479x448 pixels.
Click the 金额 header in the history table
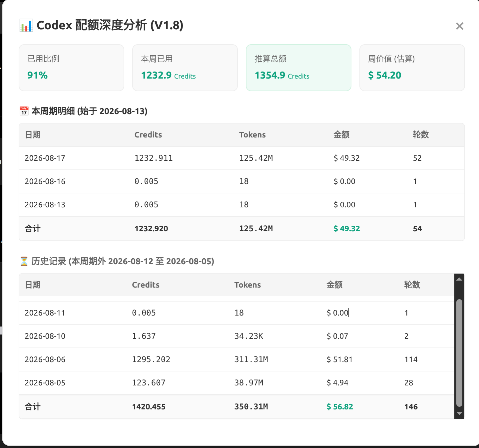pos(334,285)
